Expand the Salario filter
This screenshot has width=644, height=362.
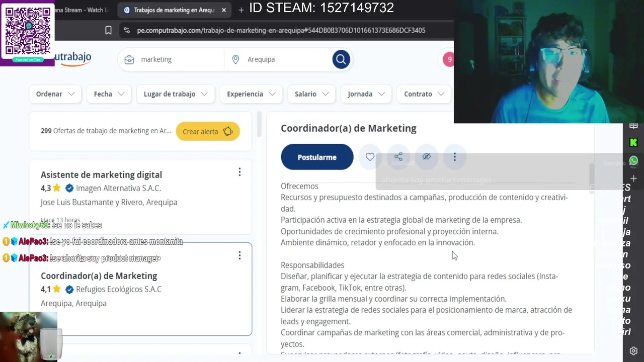click(311, 94)
